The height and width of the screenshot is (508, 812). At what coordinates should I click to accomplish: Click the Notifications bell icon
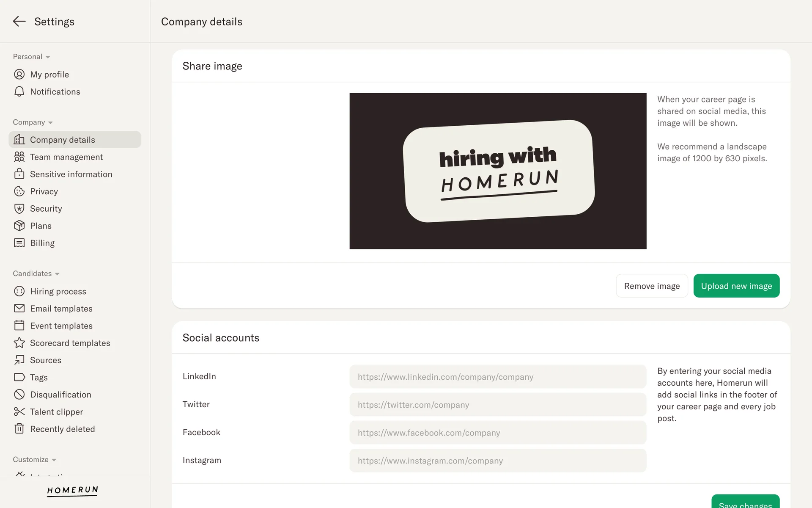pyautogui.click(x=19, y=92)
